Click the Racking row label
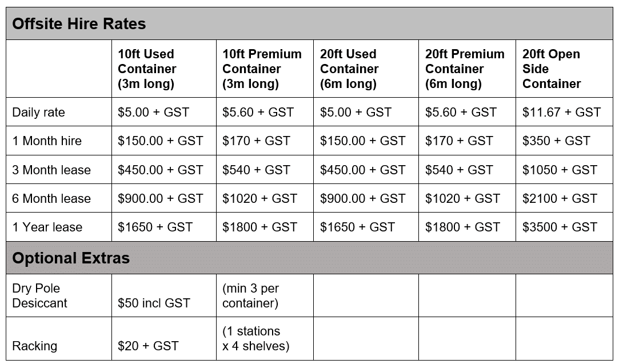 click(x=34, y=346)
